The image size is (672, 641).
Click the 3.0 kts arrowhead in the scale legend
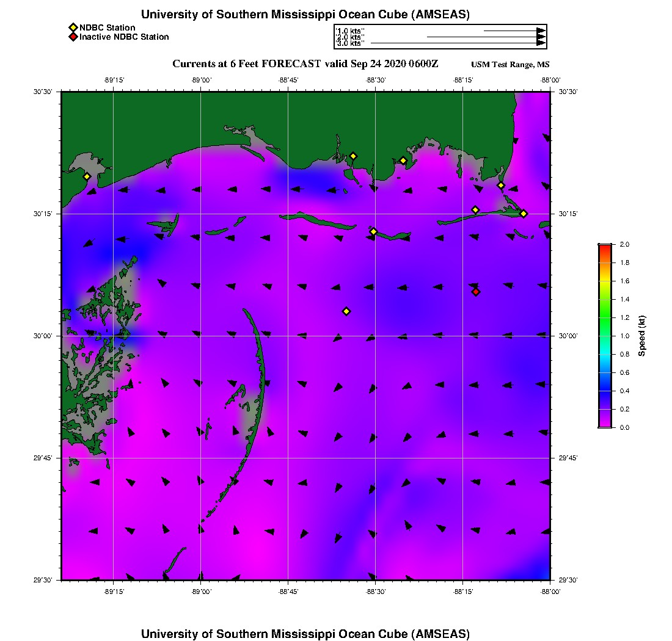tap(541, 43)
